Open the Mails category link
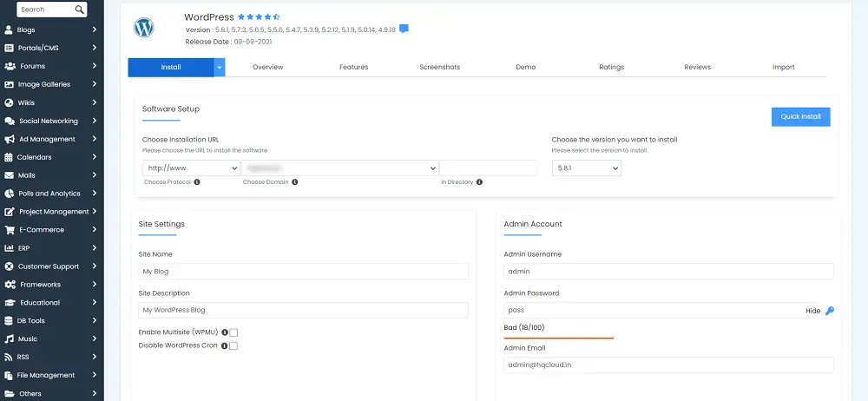 (27, 175)
